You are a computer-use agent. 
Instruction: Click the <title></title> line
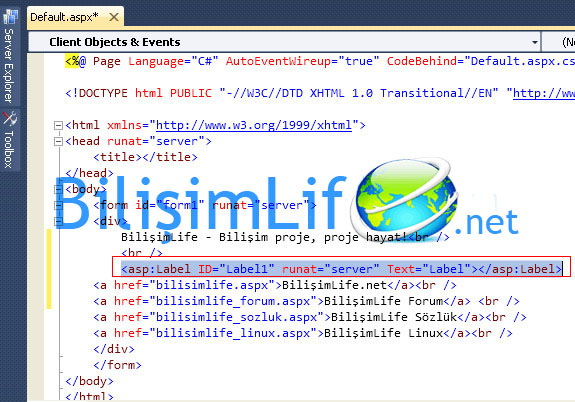tap(145, 157)
